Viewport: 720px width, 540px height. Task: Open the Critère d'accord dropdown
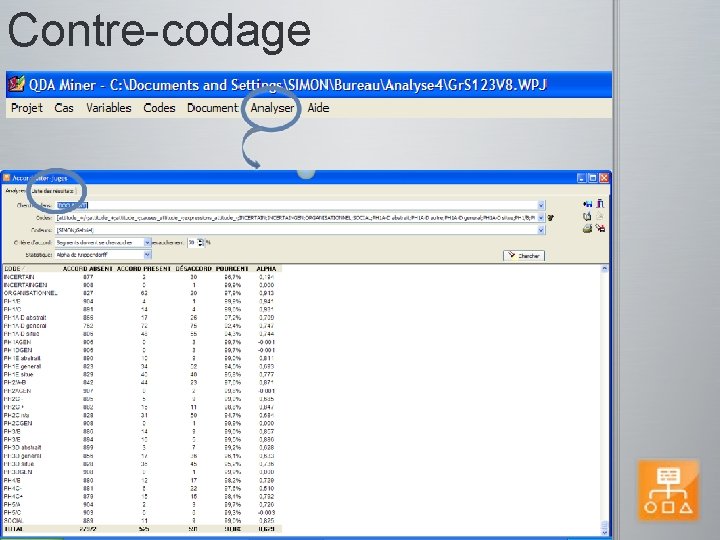[147, 242]
